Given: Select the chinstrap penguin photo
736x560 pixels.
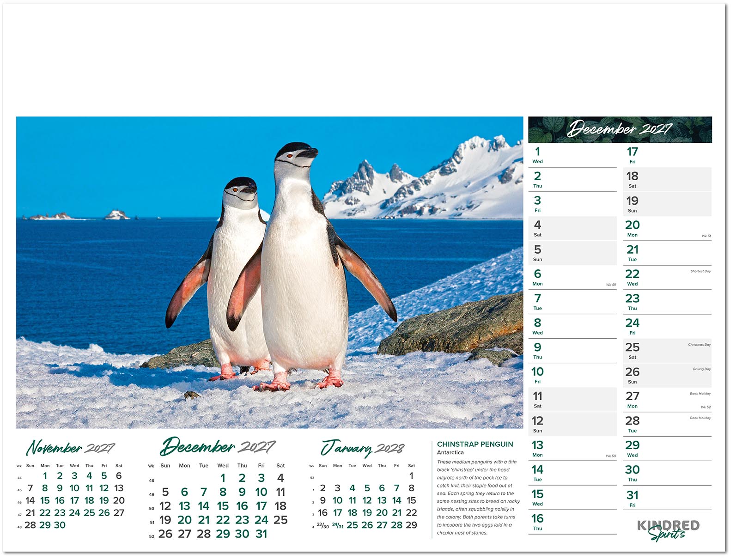Looking at the screenshot, I should 270,272.
